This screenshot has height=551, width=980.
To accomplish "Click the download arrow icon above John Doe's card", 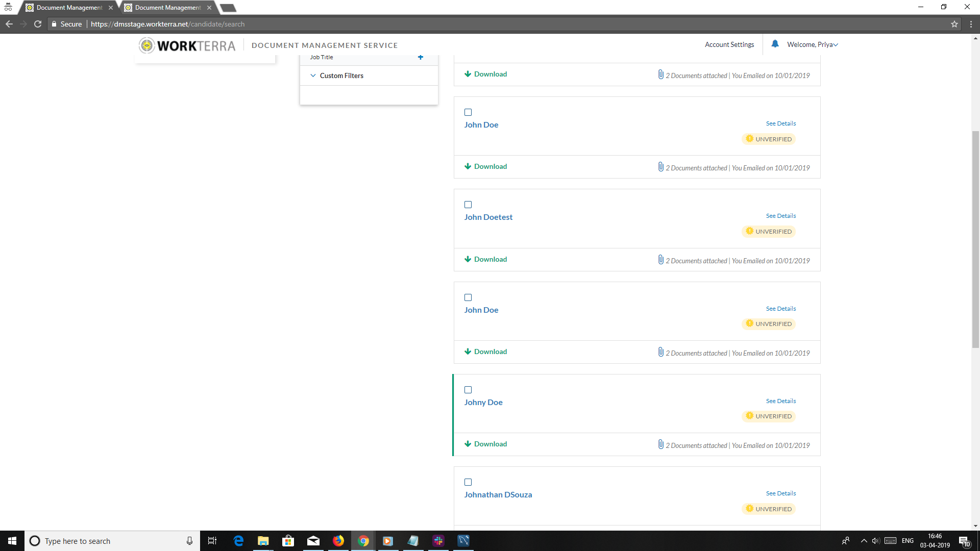I will coord(468,73).
